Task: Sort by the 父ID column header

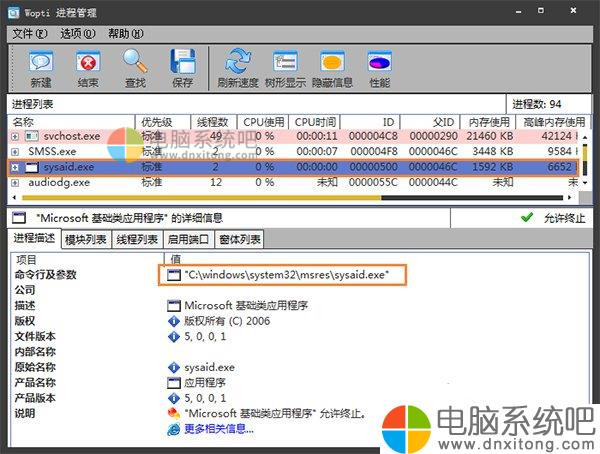Action: 430,122
